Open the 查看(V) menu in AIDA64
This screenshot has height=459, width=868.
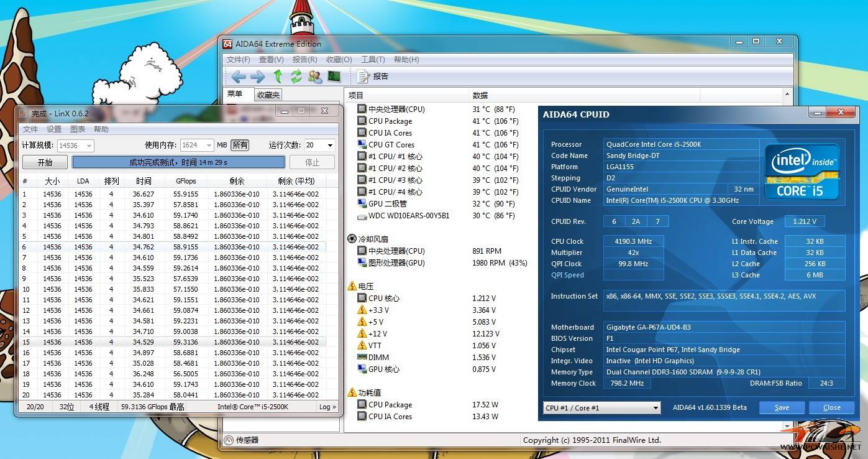click(272, 60)
